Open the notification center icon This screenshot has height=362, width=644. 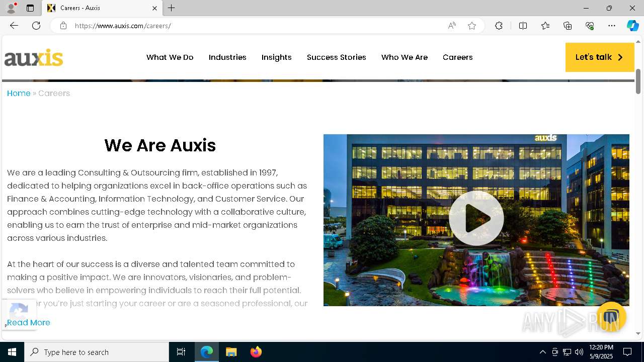(x=627, y=352)
